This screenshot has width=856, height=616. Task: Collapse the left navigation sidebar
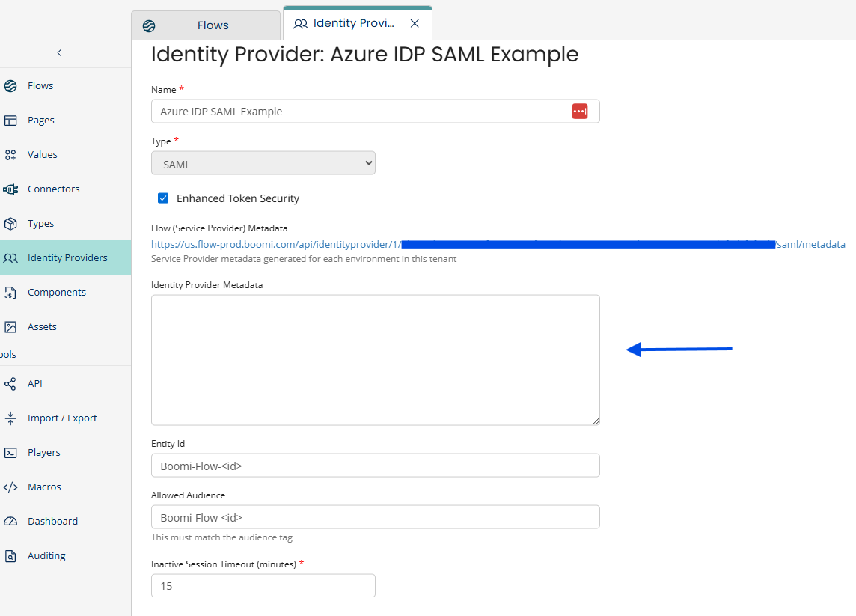coord(59,53)
